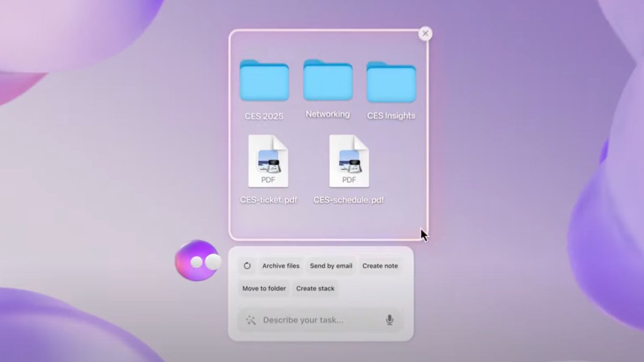Open the CES Insights folder
The height and width of the screenshot is (362, 644).
[x=391, y=82]
